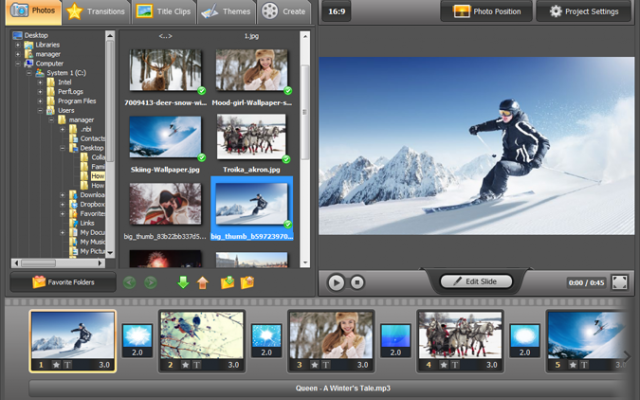
Task: Expand the PerfLogs folder node
Action: pyautogui.click(x=40, y=92)
